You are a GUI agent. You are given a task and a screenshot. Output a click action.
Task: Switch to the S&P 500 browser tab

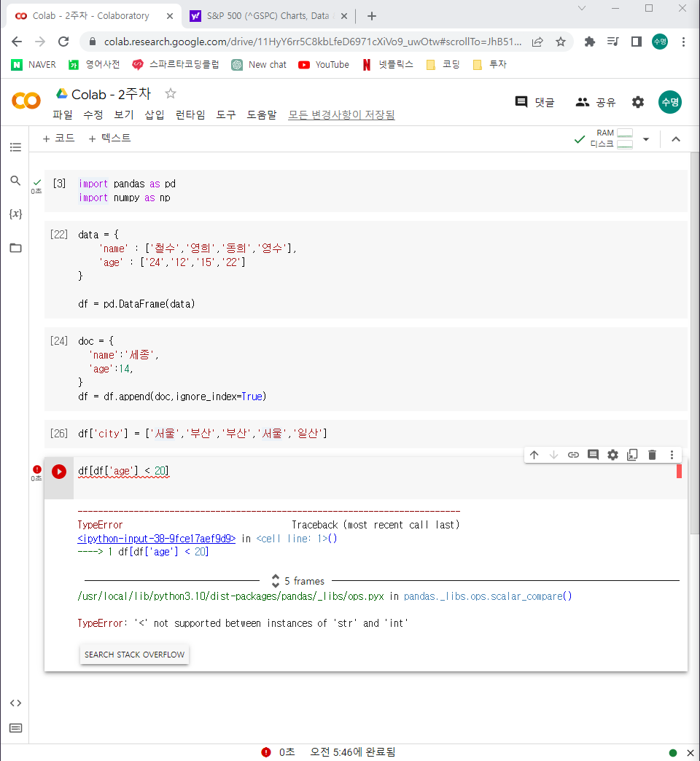[268, 16]
